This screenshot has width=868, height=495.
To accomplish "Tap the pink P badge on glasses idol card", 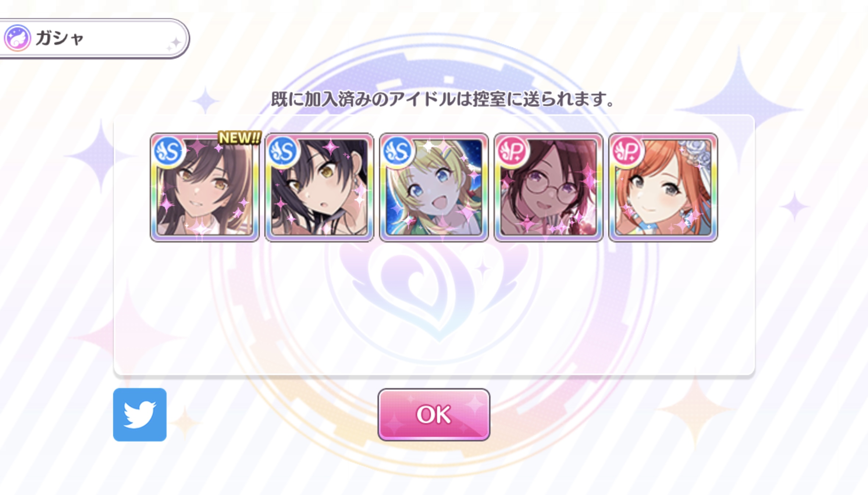I will [512, 151].
